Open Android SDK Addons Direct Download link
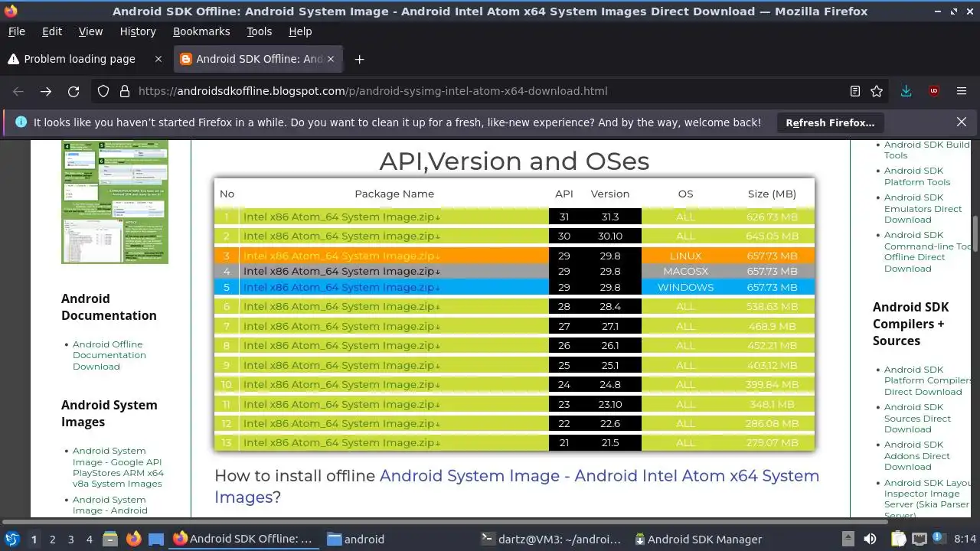The image size is (980, 551). point(917,455)
